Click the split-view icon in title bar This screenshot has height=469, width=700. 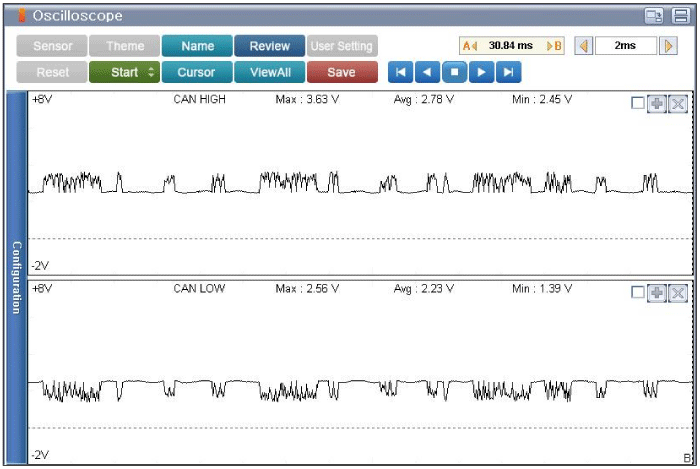(x=681, y=16)
